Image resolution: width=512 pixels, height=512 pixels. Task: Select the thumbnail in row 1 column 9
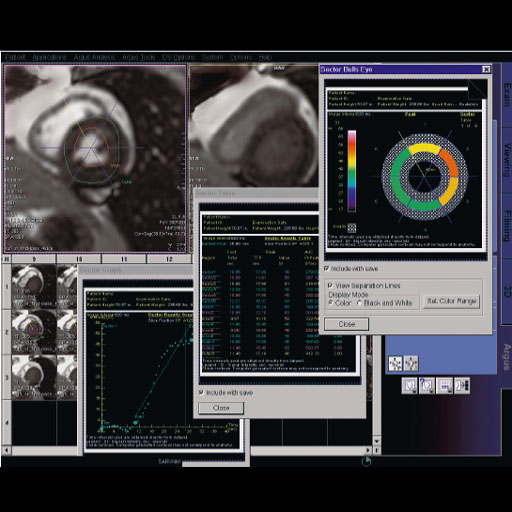click(x=33, y=287)
